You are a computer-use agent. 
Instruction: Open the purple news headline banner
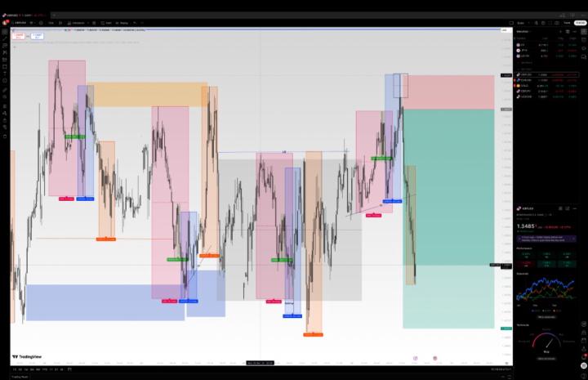(546, 239)
